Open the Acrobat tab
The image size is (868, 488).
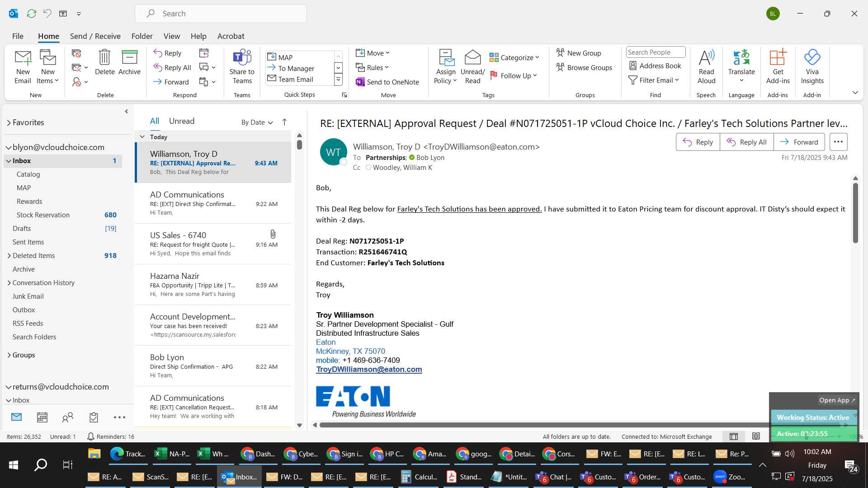pos(231,36)
